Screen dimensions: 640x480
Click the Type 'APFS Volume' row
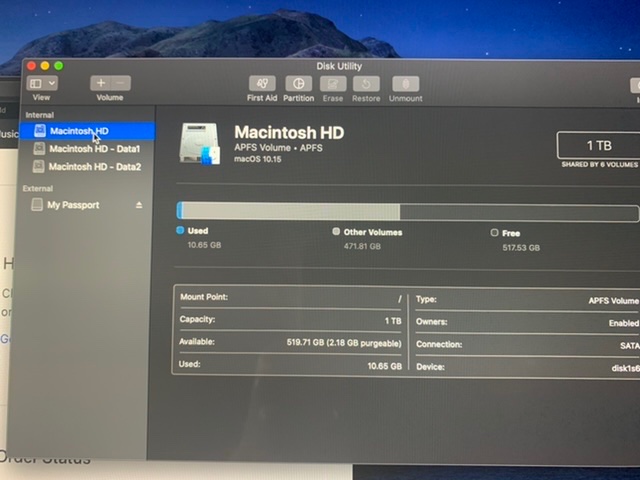(x=527, y=300)
